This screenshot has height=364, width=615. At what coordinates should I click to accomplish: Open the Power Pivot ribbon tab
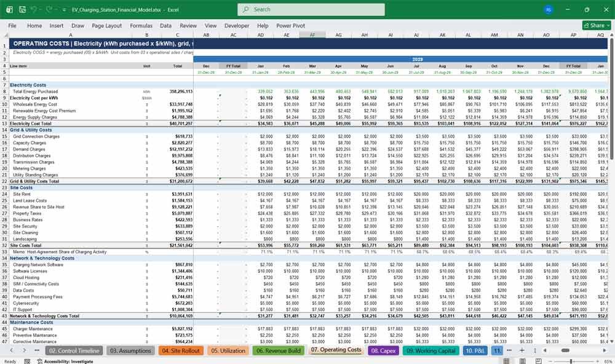(x=291, y=25)
